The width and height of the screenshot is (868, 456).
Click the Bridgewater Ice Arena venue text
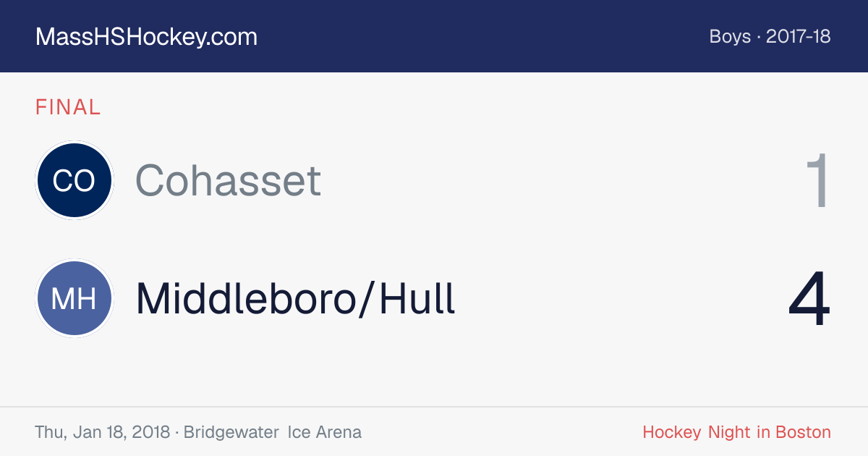[x=273, y=432]
